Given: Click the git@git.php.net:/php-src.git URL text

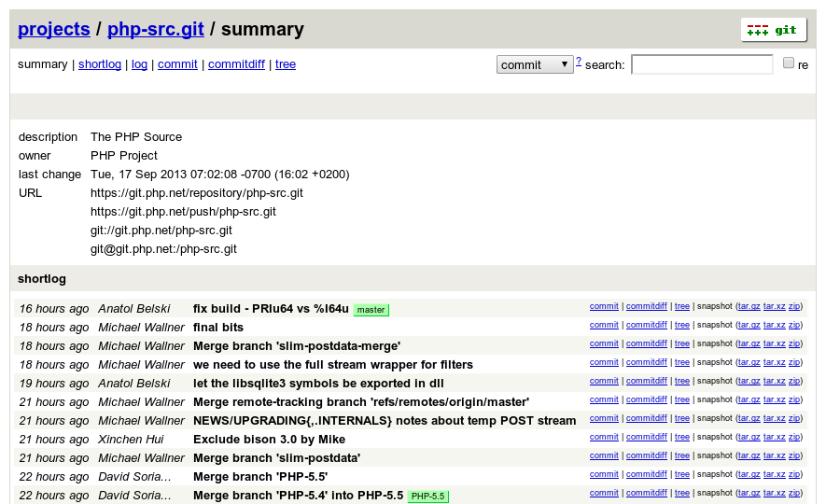Looking at the screenshot, I should [163, 249].
